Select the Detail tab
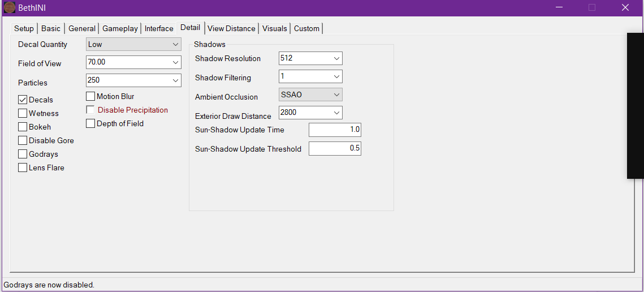Image resolution: width=644 pixels, height=292 pixels. [x=190, y=28]
